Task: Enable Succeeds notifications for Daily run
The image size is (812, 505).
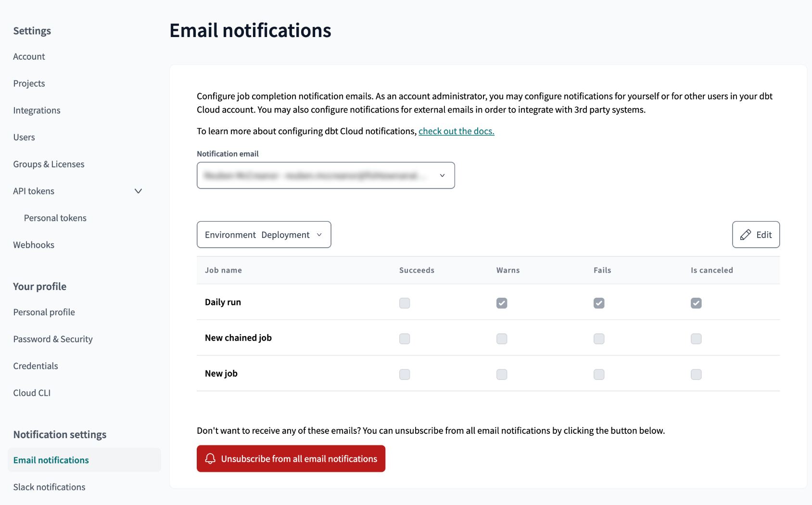Action: pos(405,303)
